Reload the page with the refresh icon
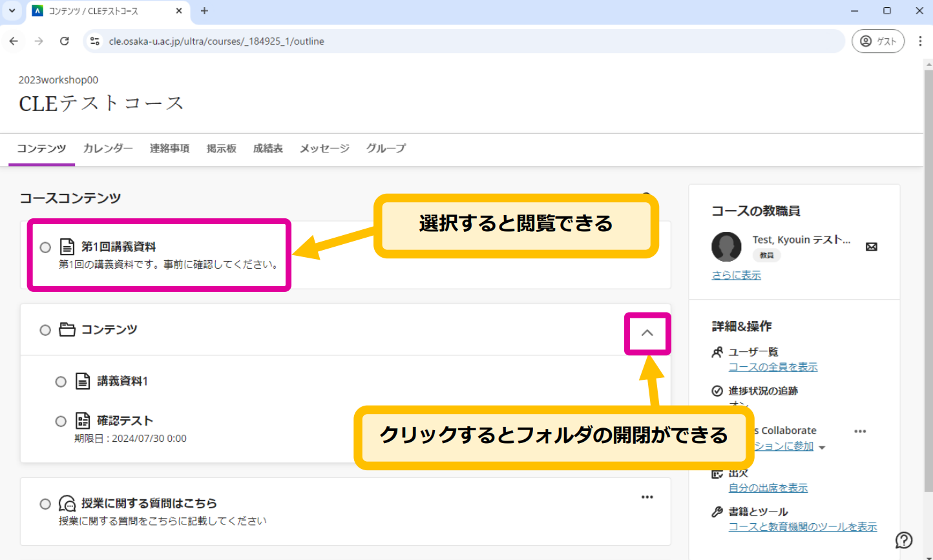The image size is (933, 560). pyautogui.click(x=64, y=41)
